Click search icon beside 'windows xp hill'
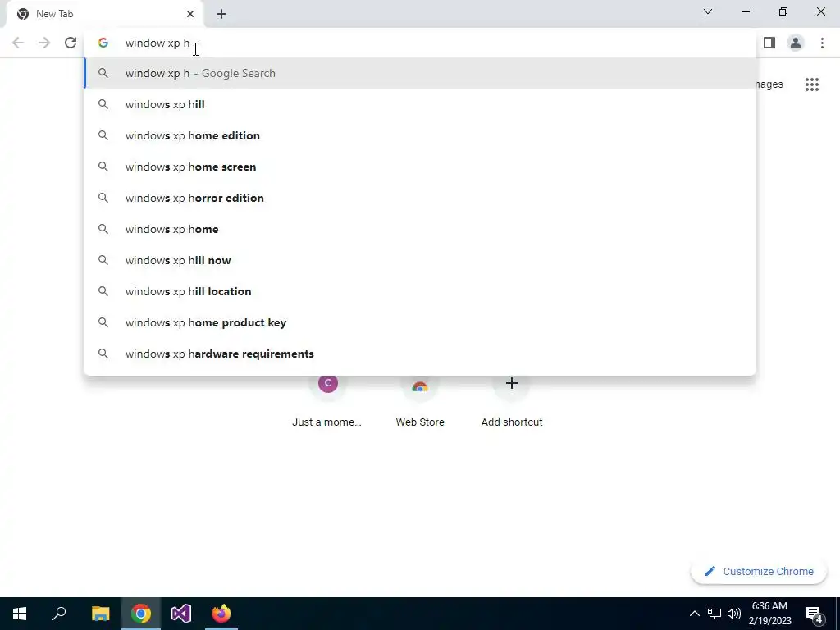 pyautogui.click(x=103, y=104)
